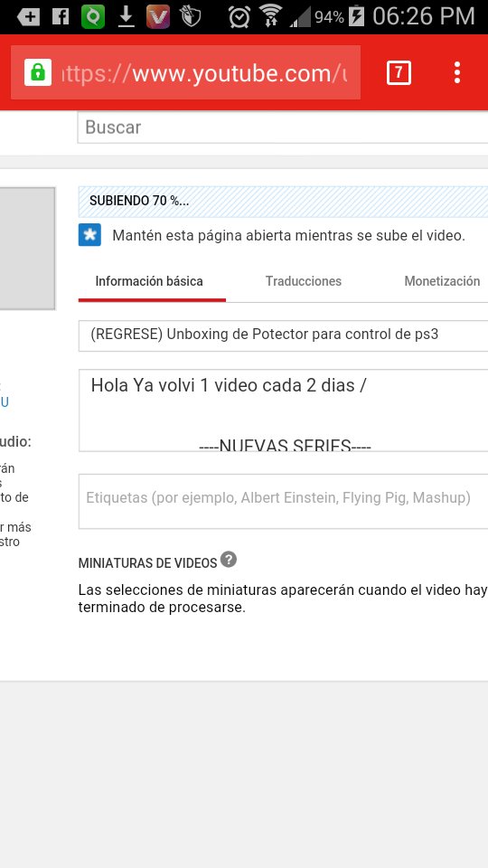The image size is (488, 868).
Task: Tap the green secure lock icon
Action: point(38,72)
